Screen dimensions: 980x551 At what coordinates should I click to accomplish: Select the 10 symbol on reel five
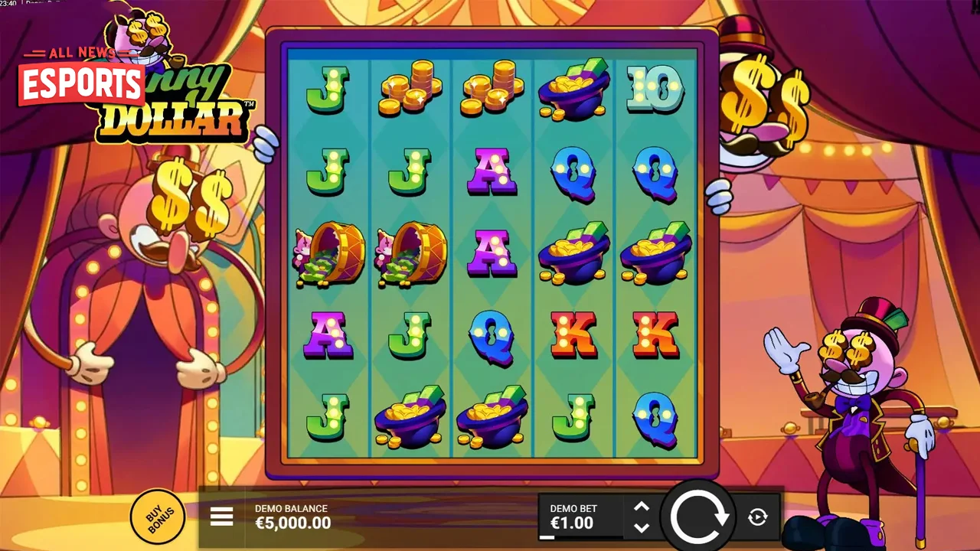coord(655,89)
